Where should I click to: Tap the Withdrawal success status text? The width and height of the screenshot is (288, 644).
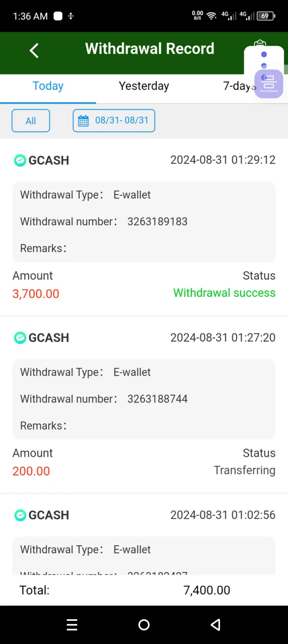point(225,293)
